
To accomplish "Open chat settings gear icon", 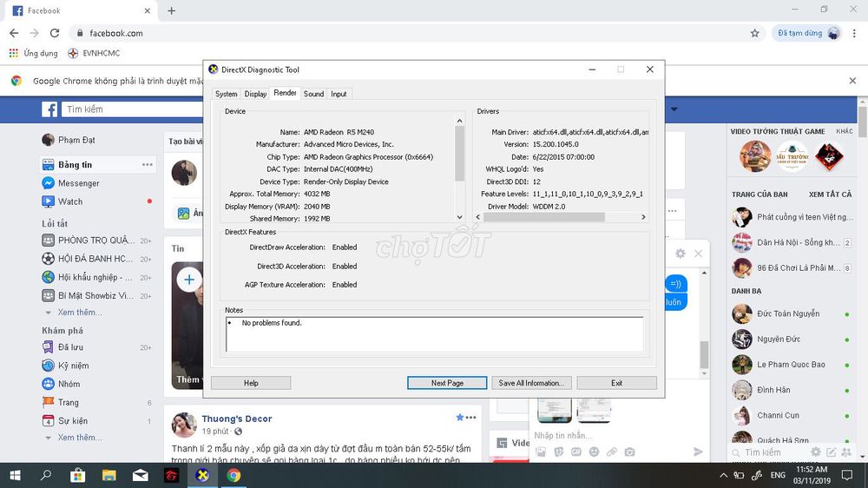I will pyautogui.click(x=681, y=254).
